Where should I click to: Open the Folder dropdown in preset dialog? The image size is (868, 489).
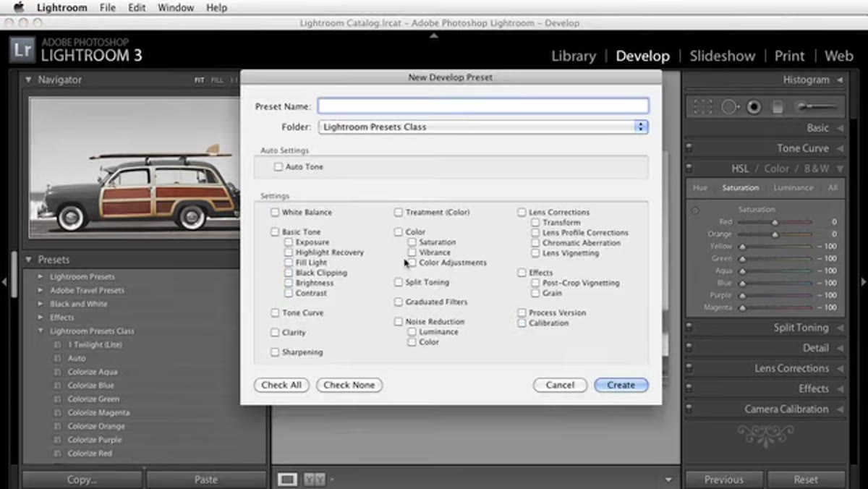coord(483,127)
